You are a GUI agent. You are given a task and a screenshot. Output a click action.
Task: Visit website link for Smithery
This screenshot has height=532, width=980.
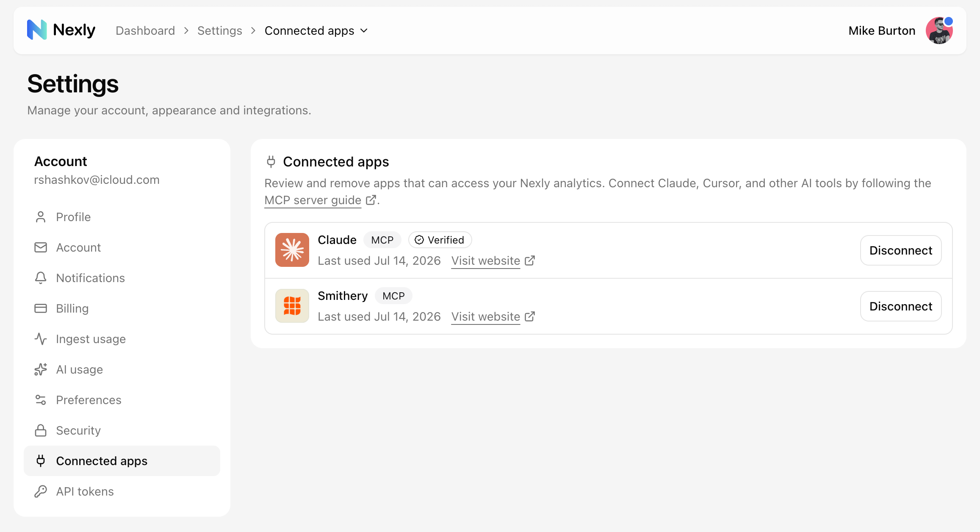486,316
